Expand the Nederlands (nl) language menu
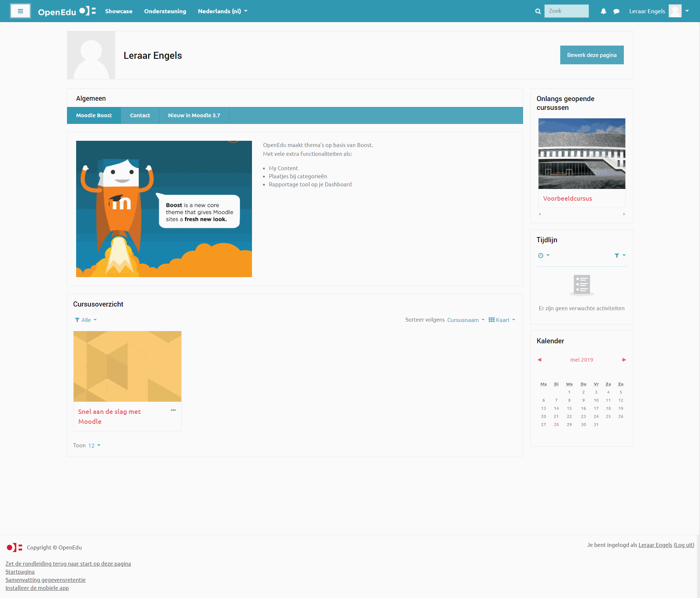The height and width of the screenshot is (598, 700). (223, 11)
